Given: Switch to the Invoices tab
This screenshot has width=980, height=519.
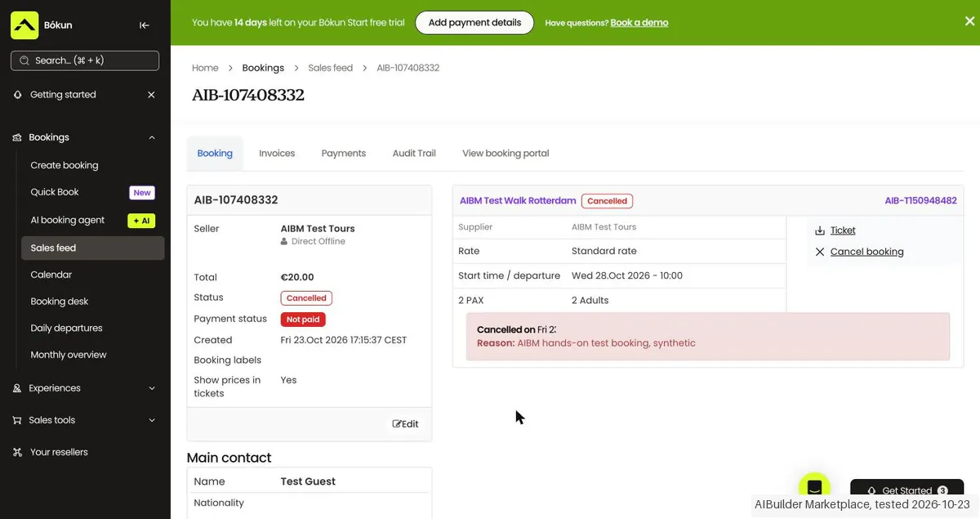Looking at the screenshot, I should [x=277, y=153].
